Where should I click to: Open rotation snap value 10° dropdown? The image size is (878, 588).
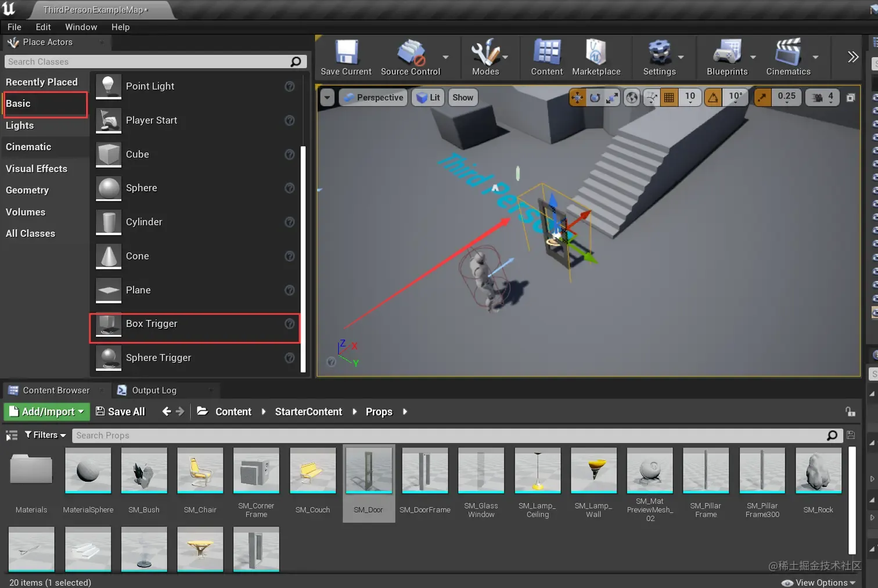point(736,98)
